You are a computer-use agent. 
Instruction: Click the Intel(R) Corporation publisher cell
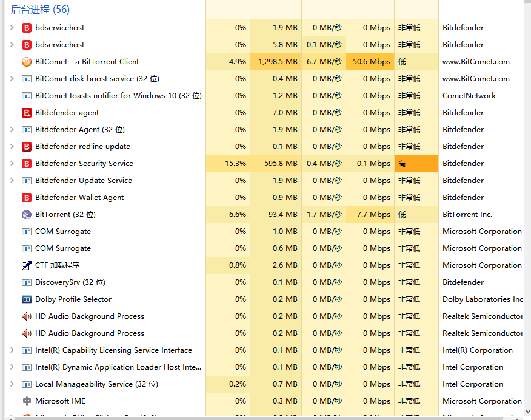[478, 350]
